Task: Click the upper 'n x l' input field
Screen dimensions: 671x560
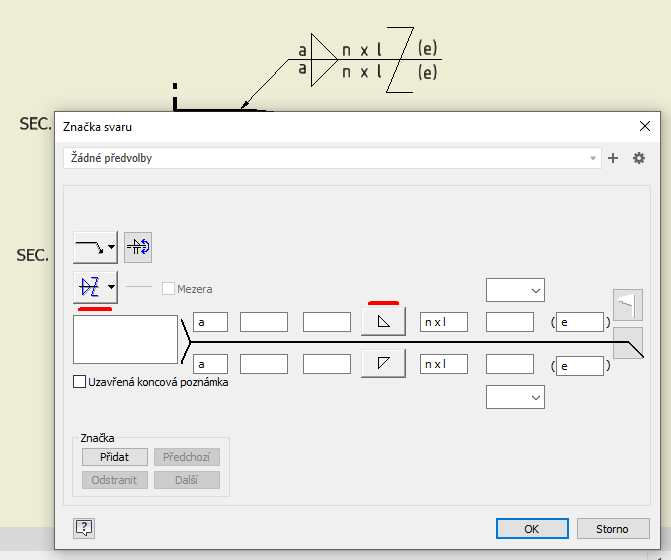Action: (x=444, y=322)
